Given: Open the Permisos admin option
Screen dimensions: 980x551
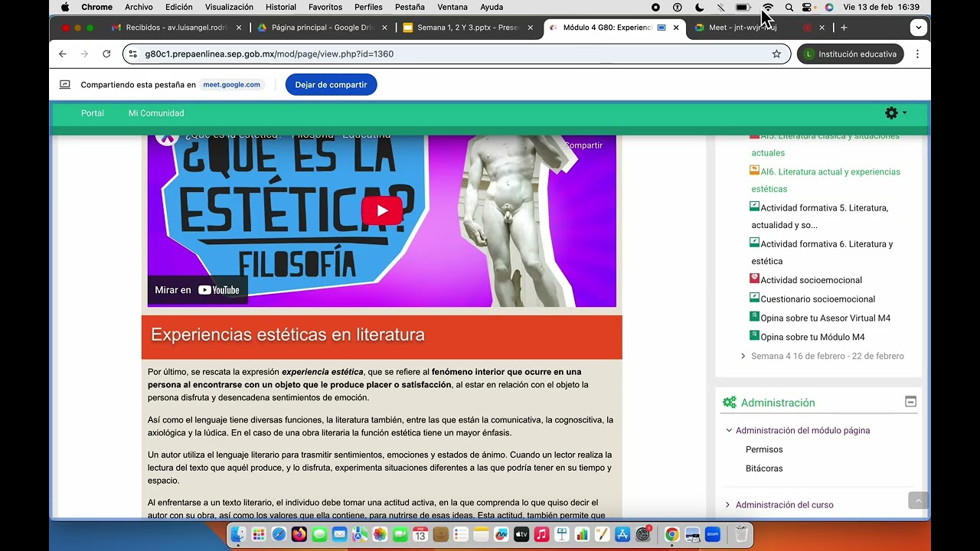Looking at the screenshot, I should tap(764, 449).
